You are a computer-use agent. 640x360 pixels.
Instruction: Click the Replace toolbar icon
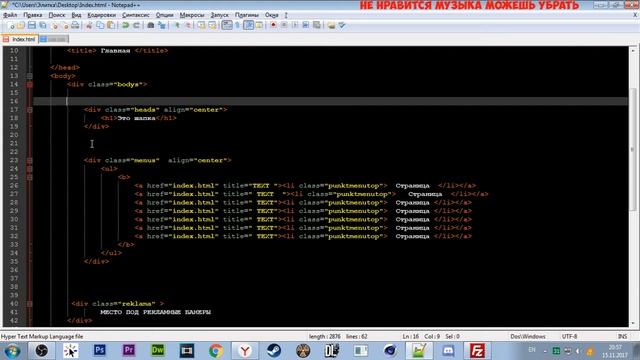pyautogui.click(x=162, y=25)
